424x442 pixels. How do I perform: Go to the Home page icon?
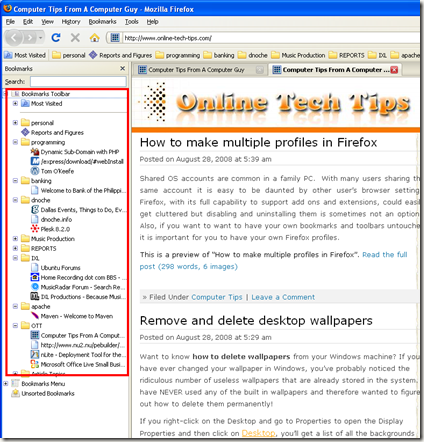click(x=94, y=38)
